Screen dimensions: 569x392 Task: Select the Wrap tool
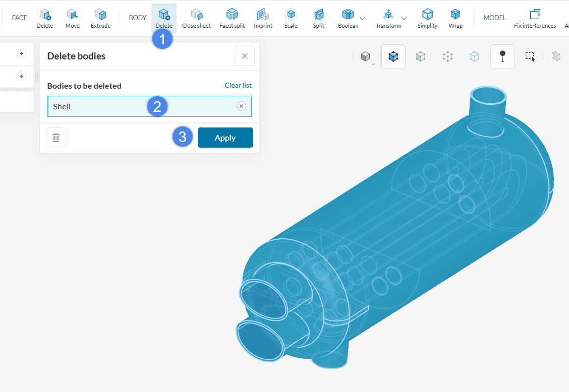[456, 18]
